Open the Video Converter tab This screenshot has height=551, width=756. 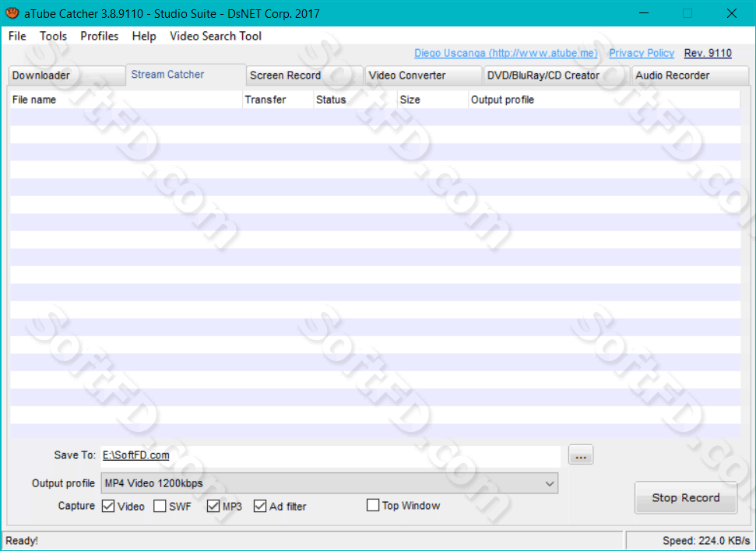[424, 75]
